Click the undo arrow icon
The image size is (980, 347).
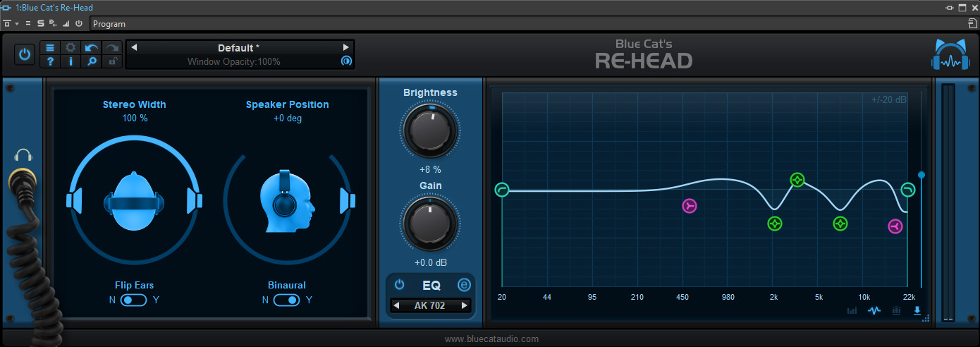point(91,48)
